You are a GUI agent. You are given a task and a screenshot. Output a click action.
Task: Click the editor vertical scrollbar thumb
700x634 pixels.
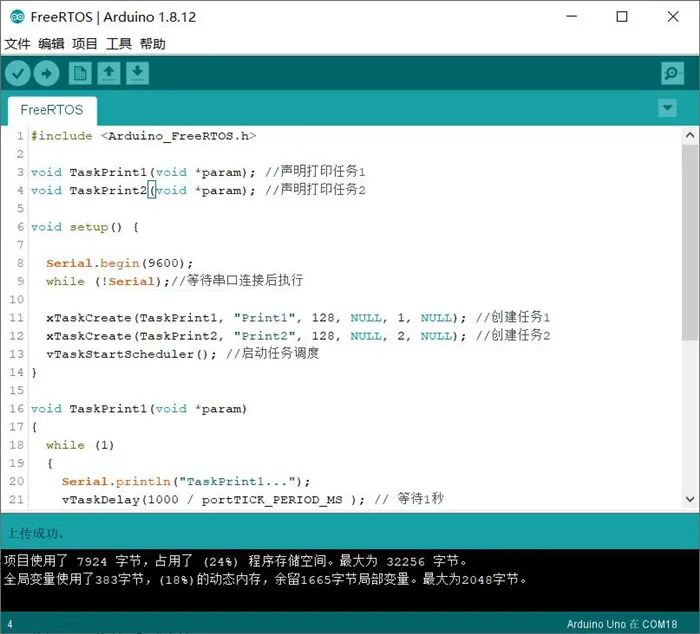690,242
